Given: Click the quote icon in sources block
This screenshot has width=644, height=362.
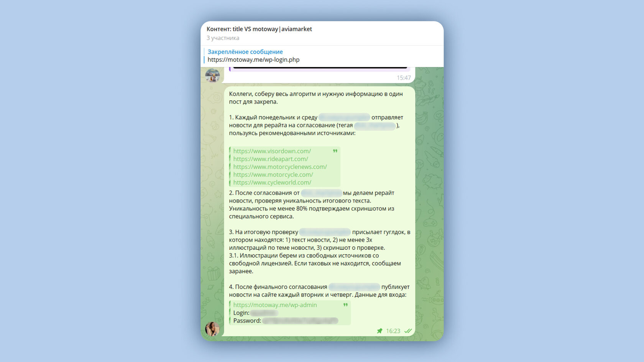Looking at the screenshot, I should pos(335,151).
